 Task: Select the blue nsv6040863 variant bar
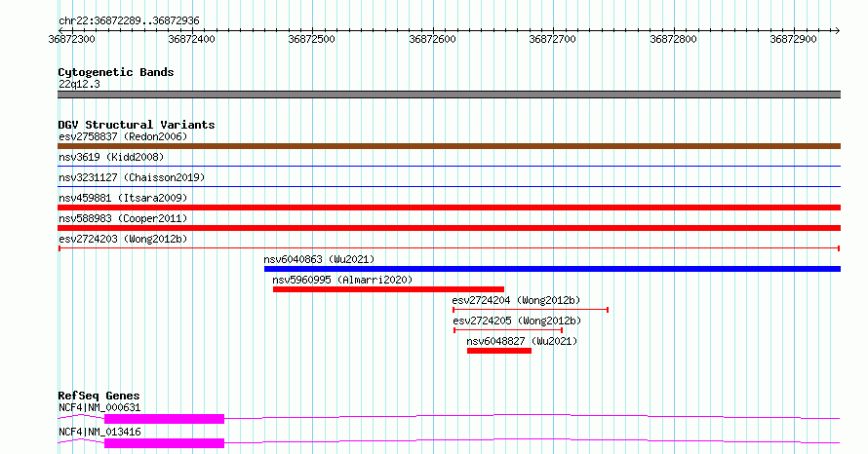[x=552, y=269]
